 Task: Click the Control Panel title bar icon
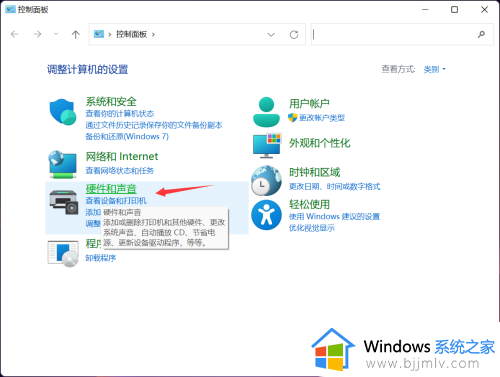pos(10,9)
